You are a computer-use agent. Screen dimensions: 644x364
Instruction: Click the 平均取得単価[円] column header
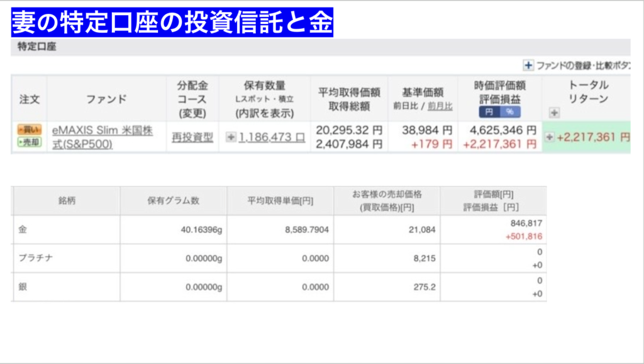(x=280, y=201)
